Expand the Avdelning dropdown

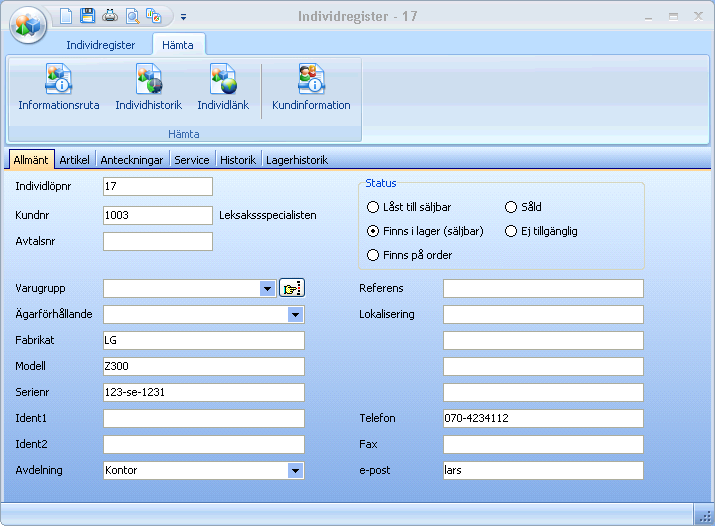coord(295,471)
